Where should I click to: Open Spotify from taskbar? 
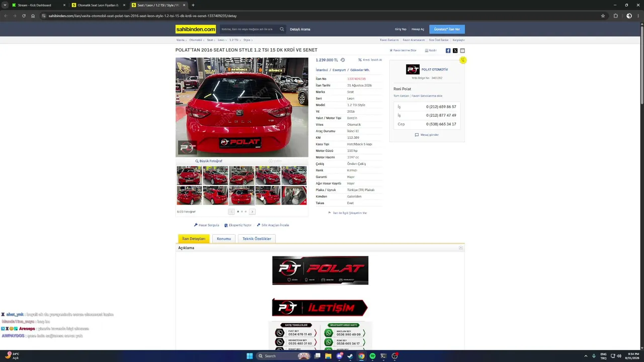coord(372,356)
